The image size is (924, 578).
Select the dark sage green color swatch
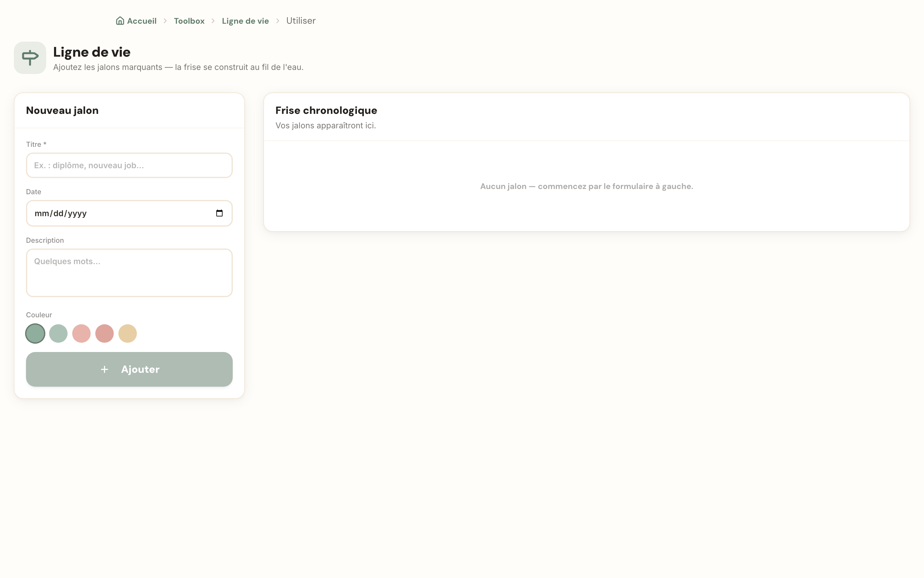coord(35,333)
